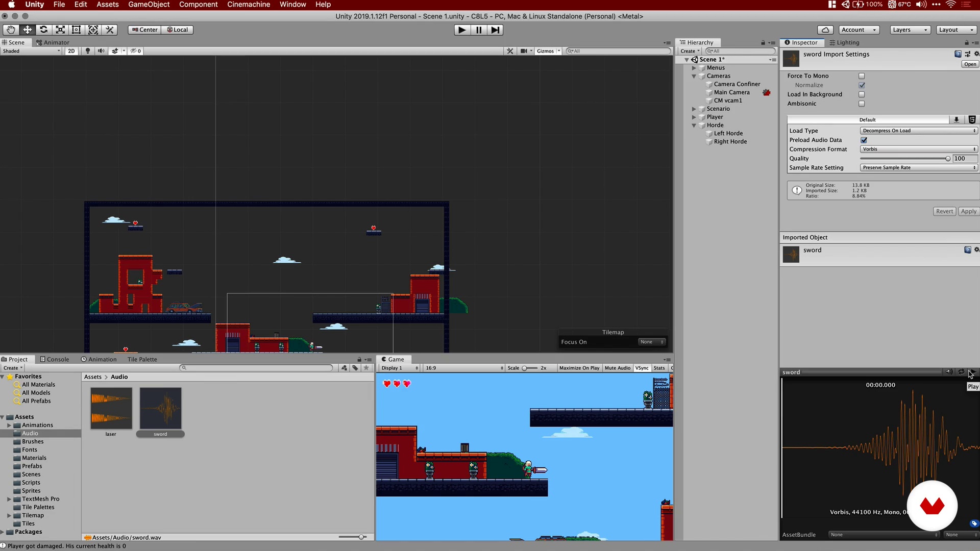The image size is (980, 551).
Task: Toggle Stats overlay in Game view
Action: coord(659,368)
